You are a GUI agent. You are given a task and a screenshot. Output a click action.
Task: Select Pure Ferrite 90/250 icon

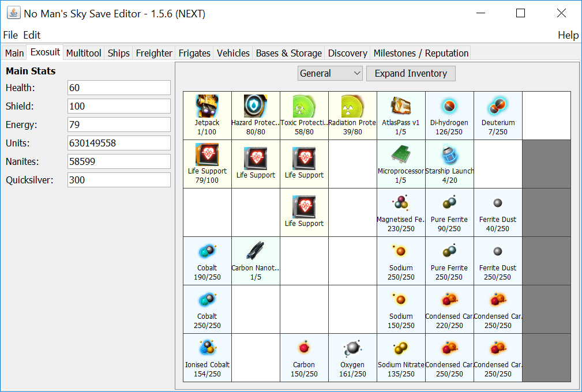click(449, 203)
